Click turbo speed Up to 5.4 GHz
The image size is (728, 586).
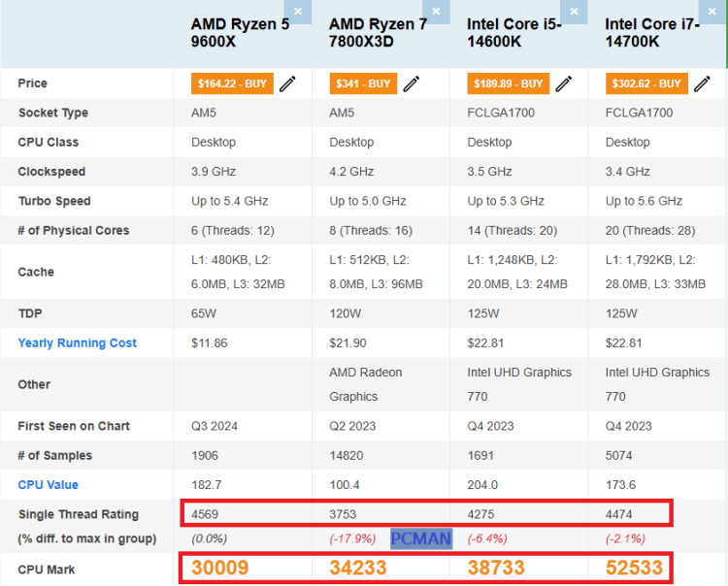coord(230,201)
